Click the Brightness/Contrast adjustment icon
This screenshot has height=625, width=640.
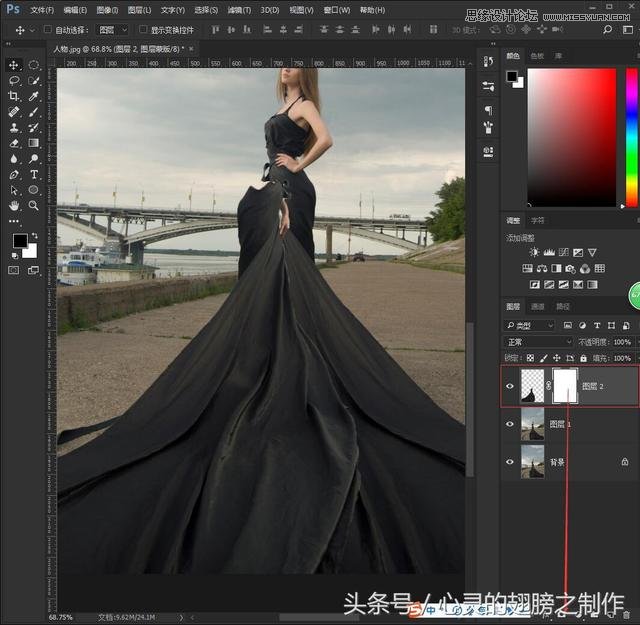pyautogui.click(x=534, y=253)
